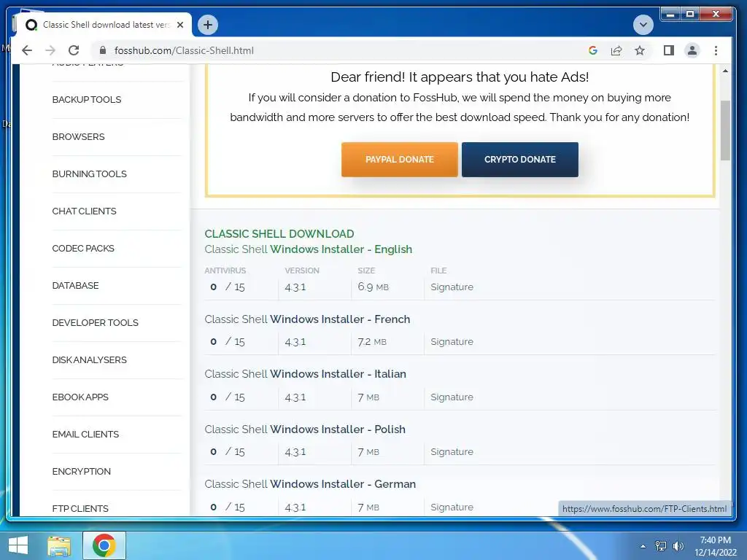747x560 pixels.
Task: Open network tray icon
Action: pyautogui.click(x=661, y=546)
